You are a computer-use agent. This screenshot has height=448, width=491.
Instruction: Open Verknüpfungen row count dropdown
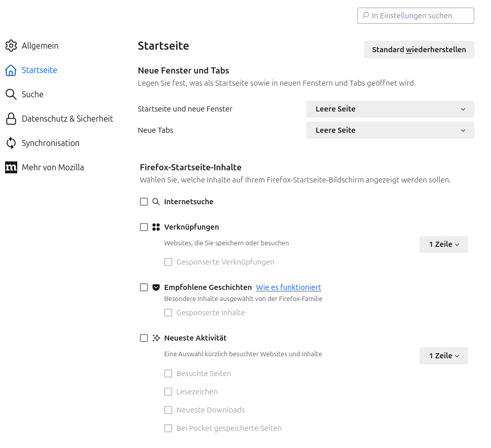click(443, 244)
